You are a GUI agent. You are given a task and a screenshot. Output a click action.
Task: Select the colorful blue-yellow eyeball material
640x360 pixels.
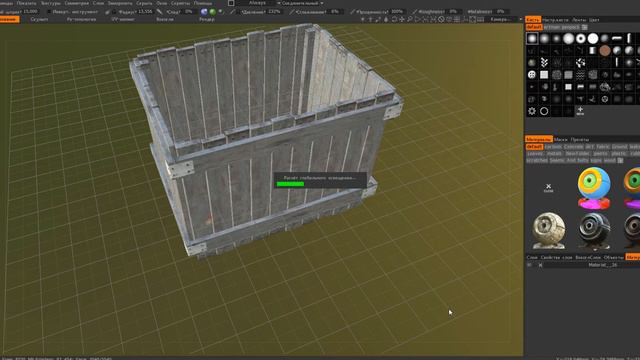[594, 188]
